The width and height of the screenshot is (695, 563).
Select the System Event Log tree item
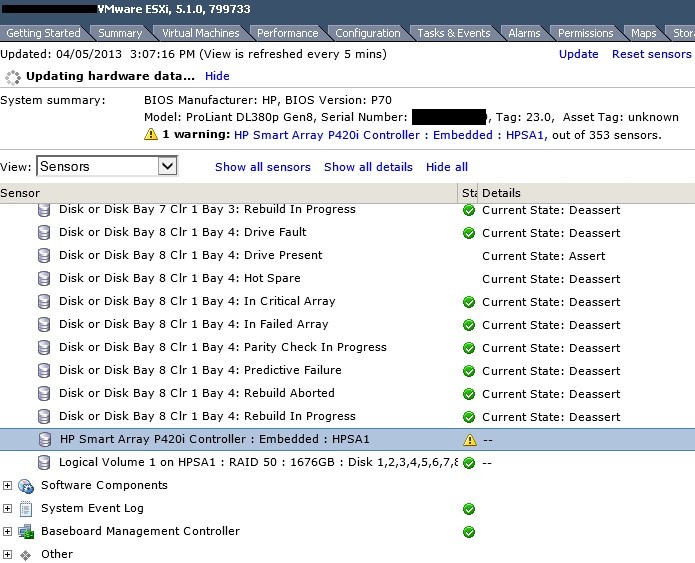pyautogui.click(x=92, y=508)
